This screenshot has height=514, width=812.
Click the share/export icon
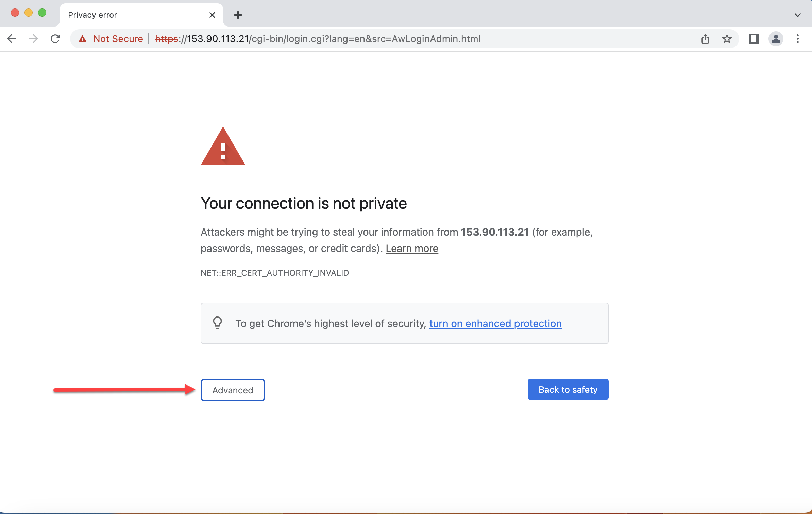[x=706, y=38]
